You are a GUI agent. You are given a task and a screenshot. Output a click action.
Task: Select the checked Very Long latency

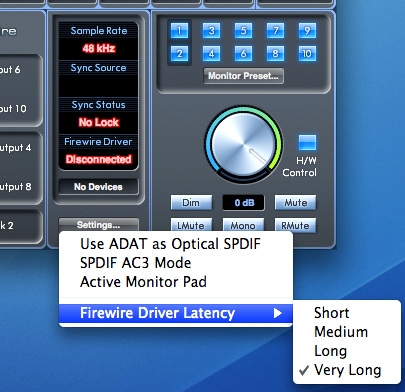click(x=347, y=370)
